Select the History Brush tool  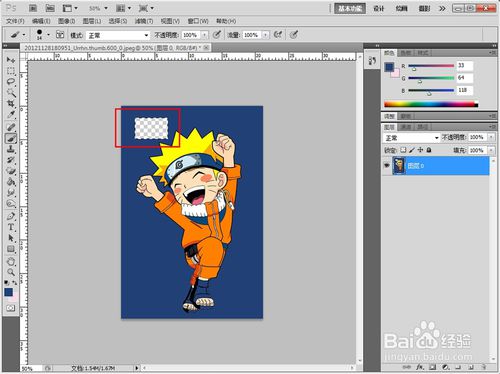tap(11, 160)
